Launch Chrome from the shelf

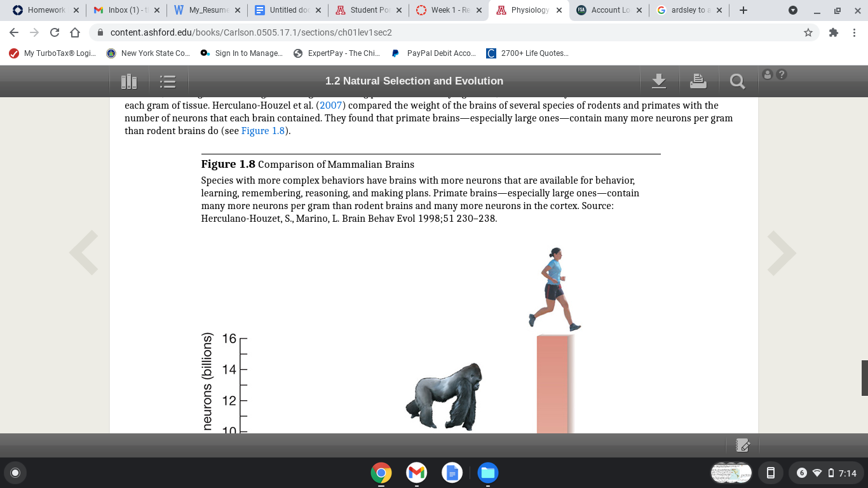point(381,473)
